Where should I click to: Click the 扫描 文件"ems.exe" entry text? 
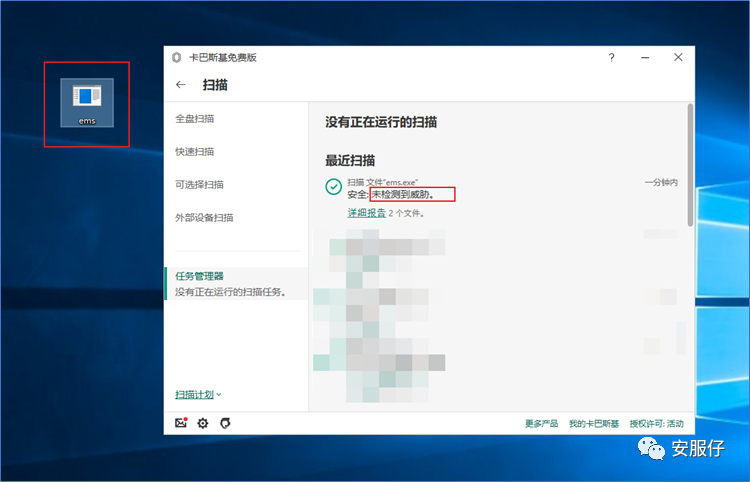point(383,182)
